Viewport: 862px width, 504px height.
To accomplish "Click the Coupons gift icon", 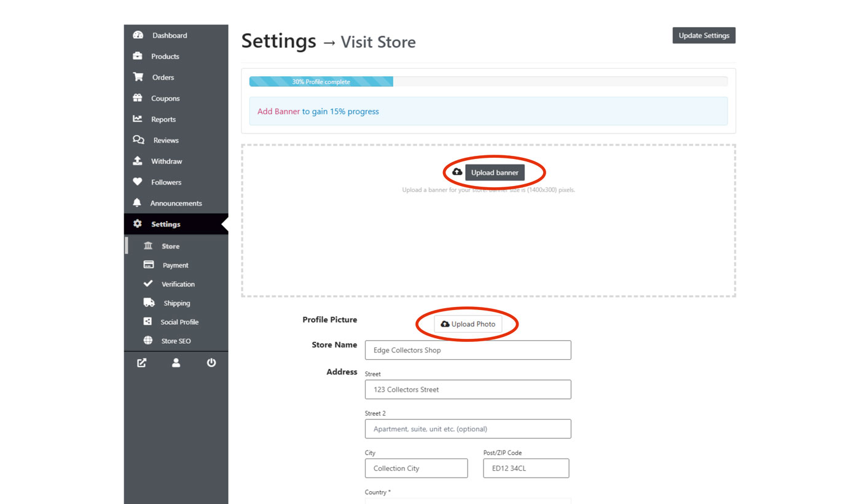I will click(138, 98).
